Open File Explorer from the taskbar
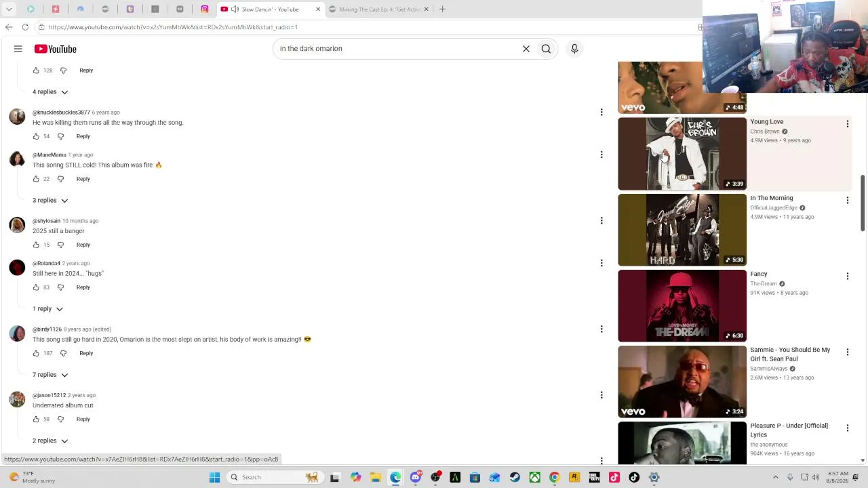Viewport: 868px width, 488px height. (x=375, y=477)
